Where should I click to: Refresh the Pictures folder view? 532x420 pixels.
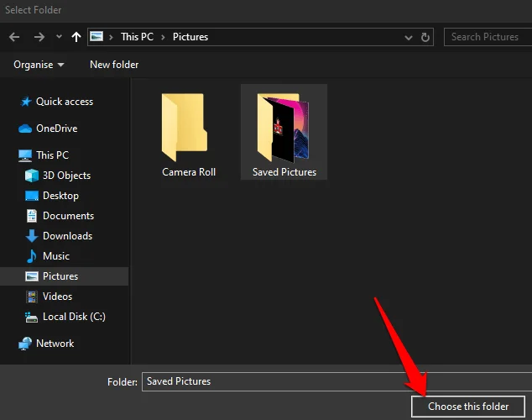(x=425, y=37)
